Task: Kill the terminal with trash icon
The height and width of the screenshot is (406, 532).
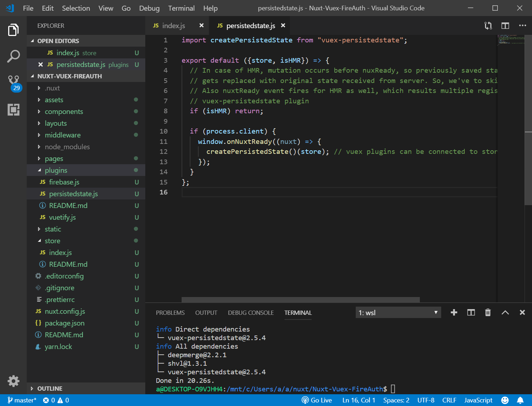Action: (x=488, y=312)
